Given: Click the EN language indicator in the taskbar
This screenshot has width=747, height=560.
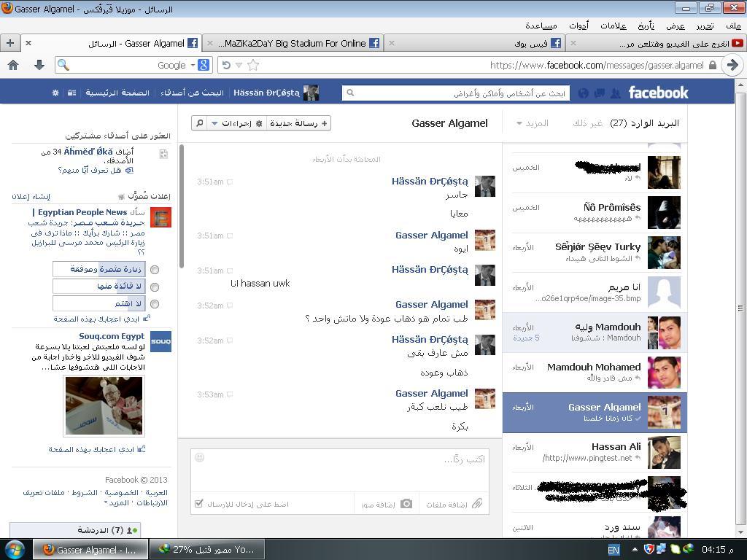Looking at the screenshot, I should coord(614,550).
